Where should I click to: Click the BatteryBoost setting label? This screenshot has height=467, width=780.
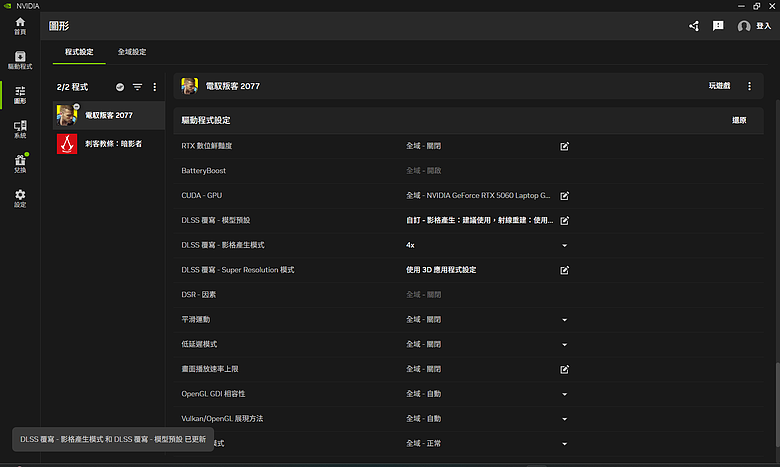coord(203,171)
